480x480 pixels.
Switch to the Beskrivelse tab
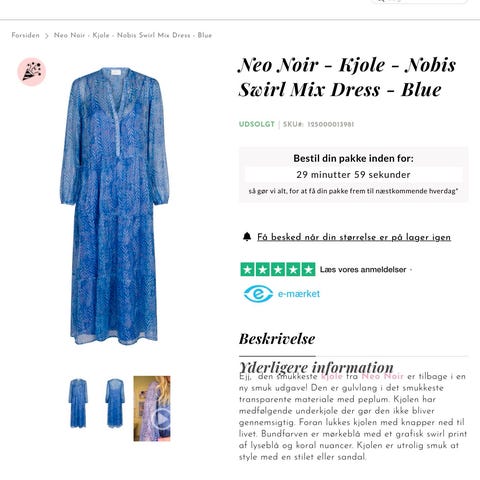[x=277, y=339]
